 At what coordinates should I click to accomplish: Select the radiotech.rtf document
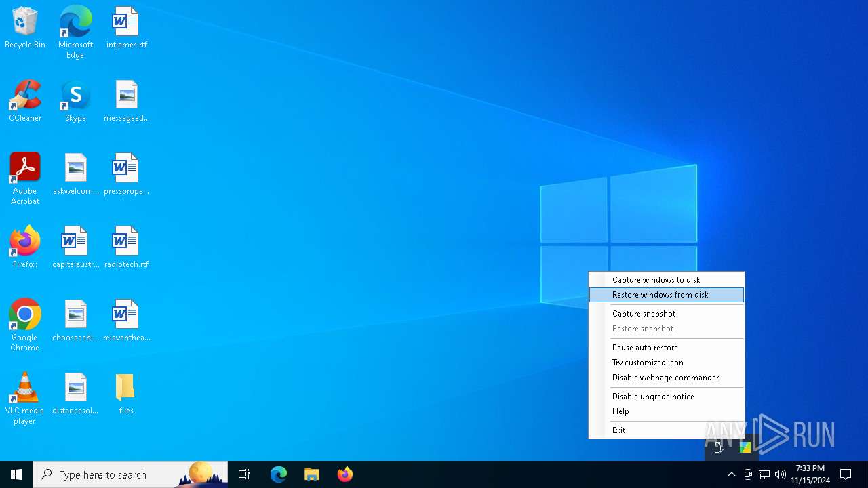pos(126,248)
